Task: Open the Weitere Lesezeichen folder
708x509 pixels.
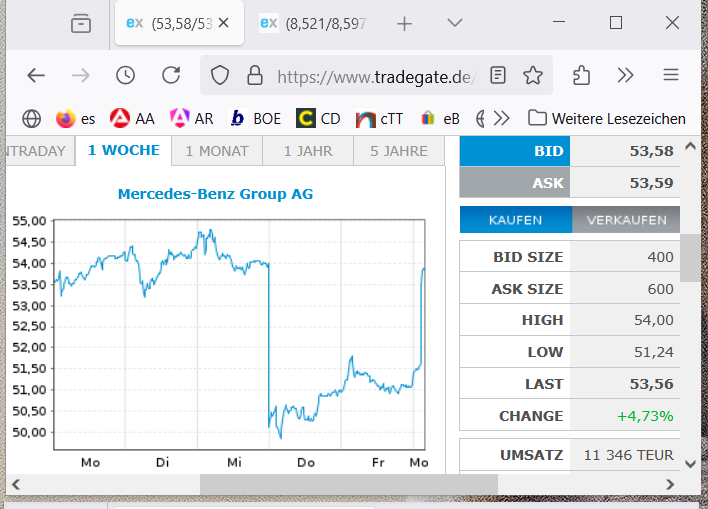Action: click(x=606, y=118)
